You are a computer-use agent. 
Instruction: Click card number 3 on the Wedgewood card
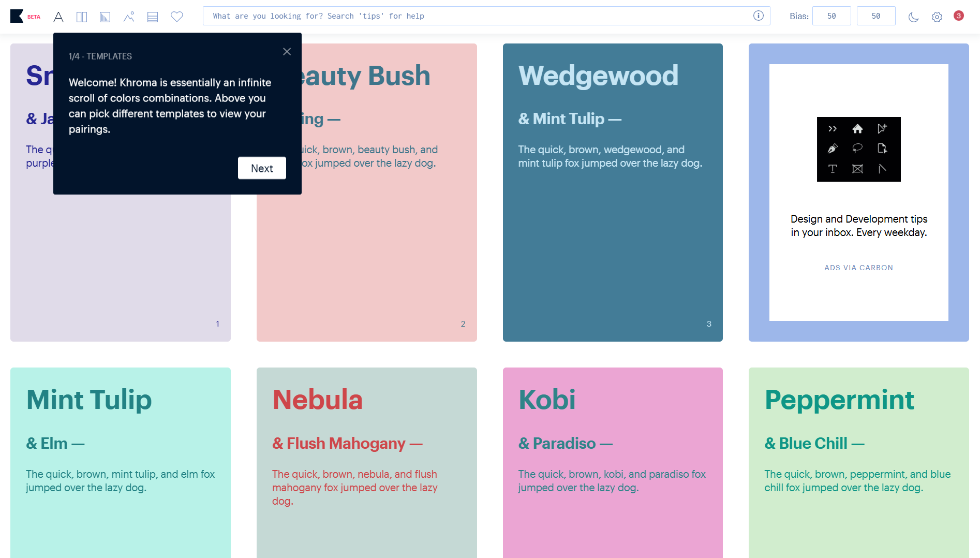pos(709,324)
